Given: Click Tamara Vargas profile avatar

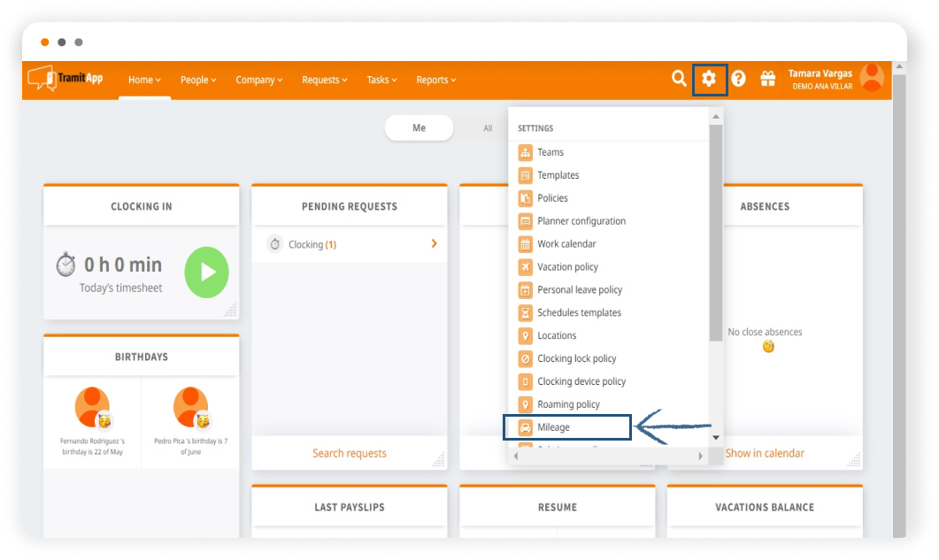Looking at the screenshot, I should (x=872, y=78).
